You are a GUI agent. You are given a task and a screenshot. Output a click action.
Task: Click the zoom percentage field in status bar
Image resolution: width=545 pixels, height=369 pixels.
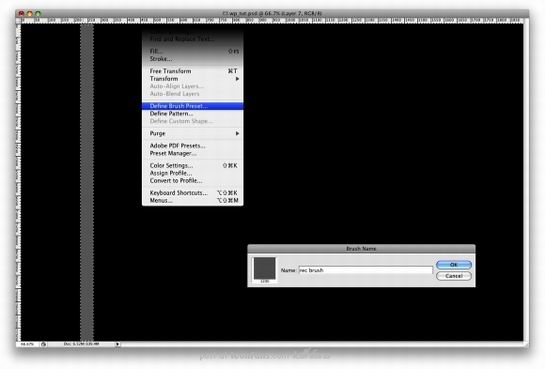tap(27, 344)
